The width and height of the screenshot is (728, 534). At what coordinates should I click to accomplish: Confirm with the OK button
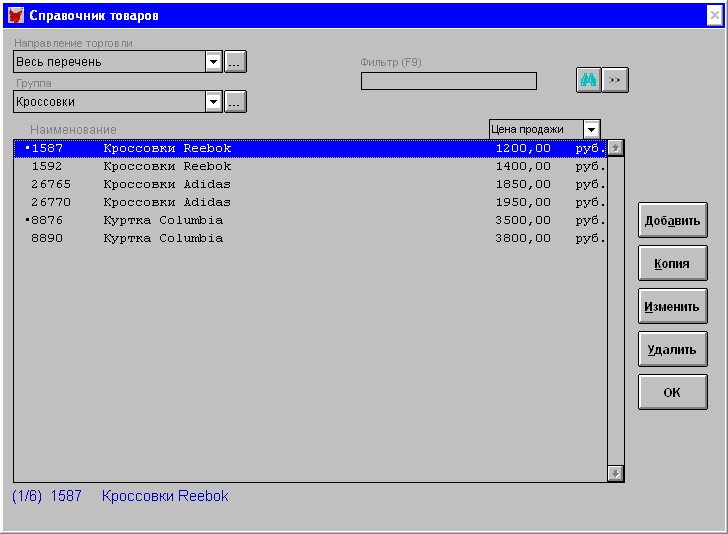coord(672,392)
